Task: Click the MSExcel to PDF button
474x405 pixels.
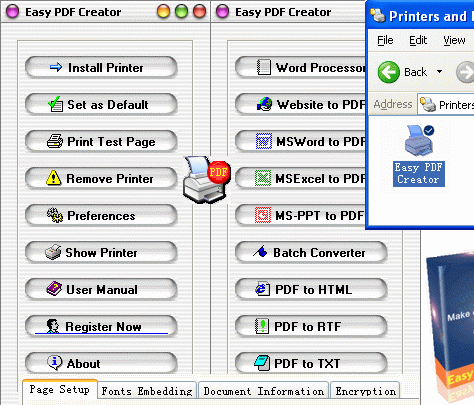Action: (x=300, y=179)
